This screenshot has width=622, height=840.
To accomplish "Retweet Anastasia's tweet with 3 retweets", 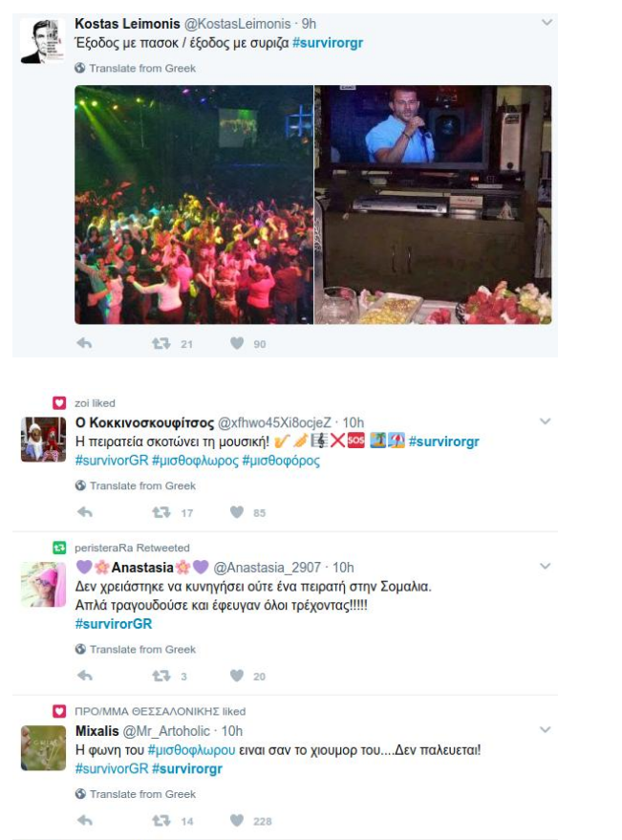I will 161,676.
